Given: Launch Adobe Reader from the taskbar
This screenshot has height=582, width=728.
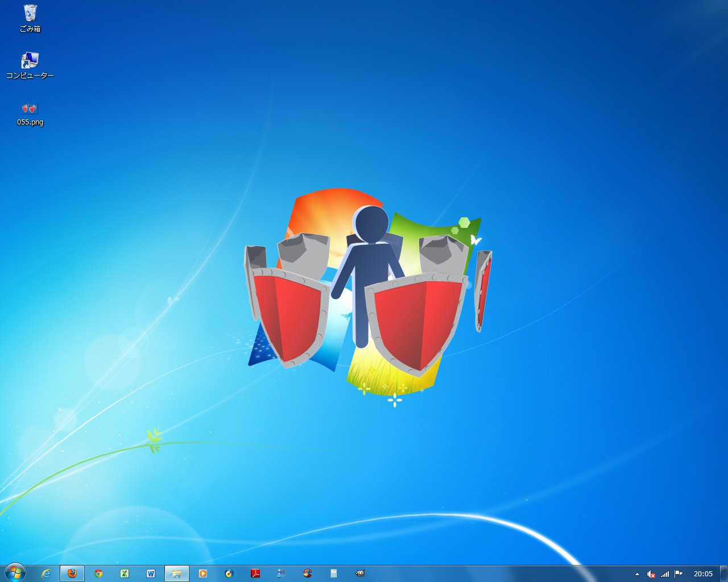Looking at the screenshot, I should [x=255, y=573].
